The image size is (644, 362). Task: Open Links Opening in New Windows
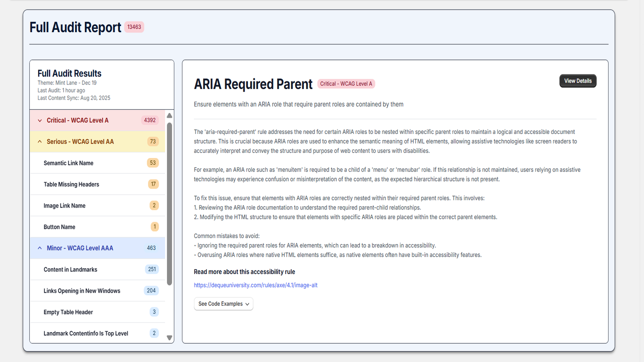82,291
